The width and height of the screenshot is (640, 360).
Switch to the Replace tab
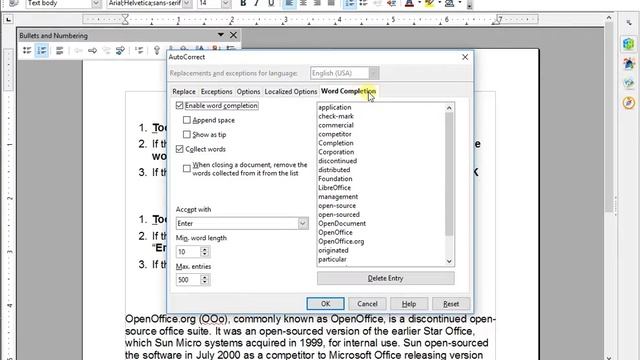coord(184,91)
